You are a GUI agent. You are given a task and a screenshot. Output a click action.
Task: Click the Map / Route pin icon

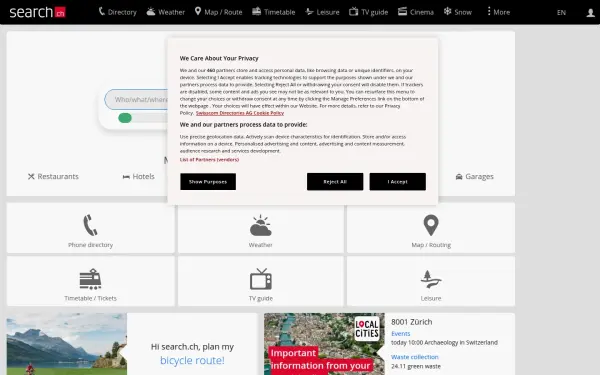(x=198, y=11)
